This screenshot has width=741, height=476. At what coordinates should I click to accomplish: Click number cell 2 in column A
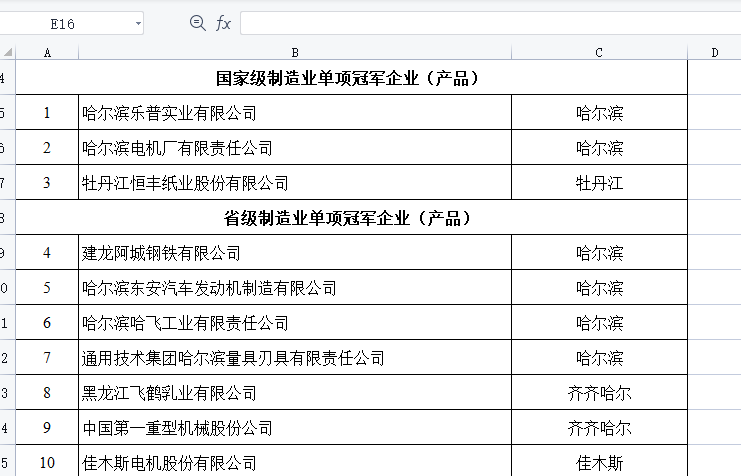(47, 147)
